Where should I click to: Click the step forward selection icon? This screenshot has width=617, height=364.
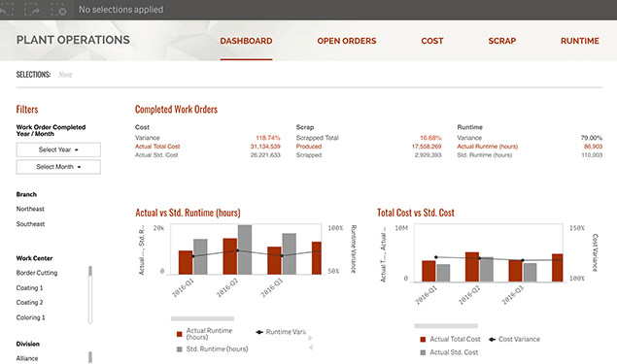point(32,10)
